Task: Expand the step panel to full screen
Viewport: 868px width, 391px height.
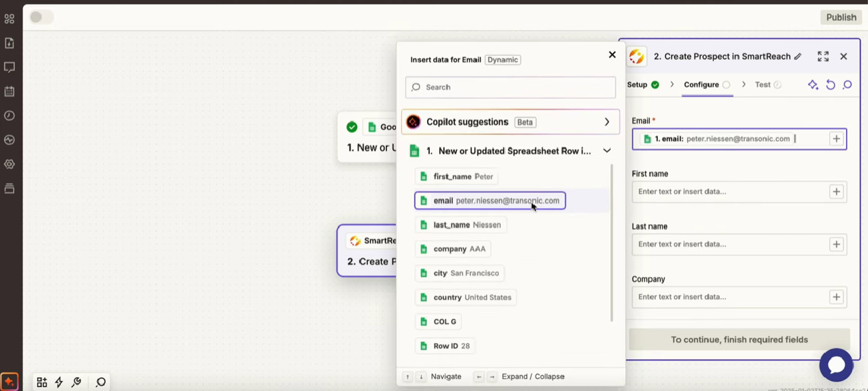Action: click(823, 57)
